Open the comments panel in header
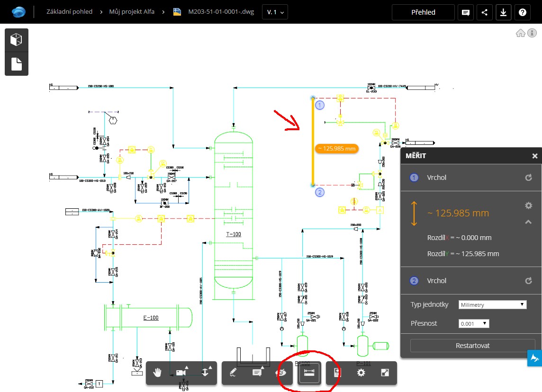542x392 pixels. tap(466, 12)
